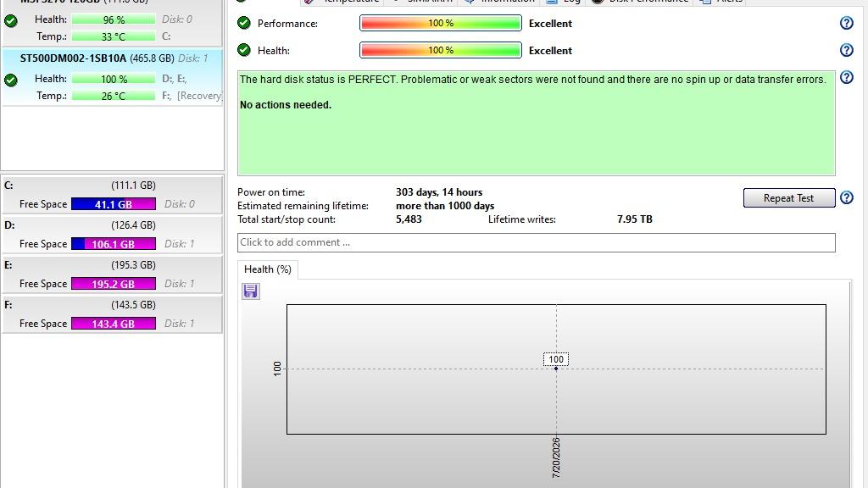Click the Excellent label beside the main panel Health bar
Image resolution: width=868 pixels, height=488 pixels.
550,50
